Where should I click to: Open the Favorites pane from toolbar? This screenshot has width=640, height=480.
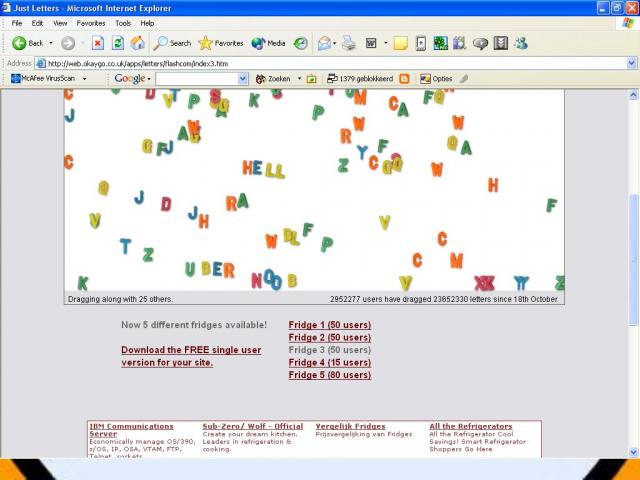point(220,43)
